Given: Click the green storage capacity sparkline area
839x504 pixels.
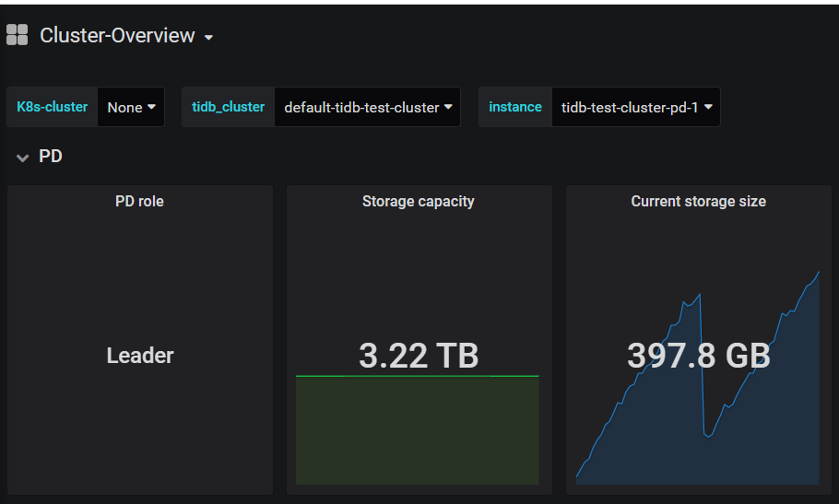Looking at the screenshot, I should 418,430.
